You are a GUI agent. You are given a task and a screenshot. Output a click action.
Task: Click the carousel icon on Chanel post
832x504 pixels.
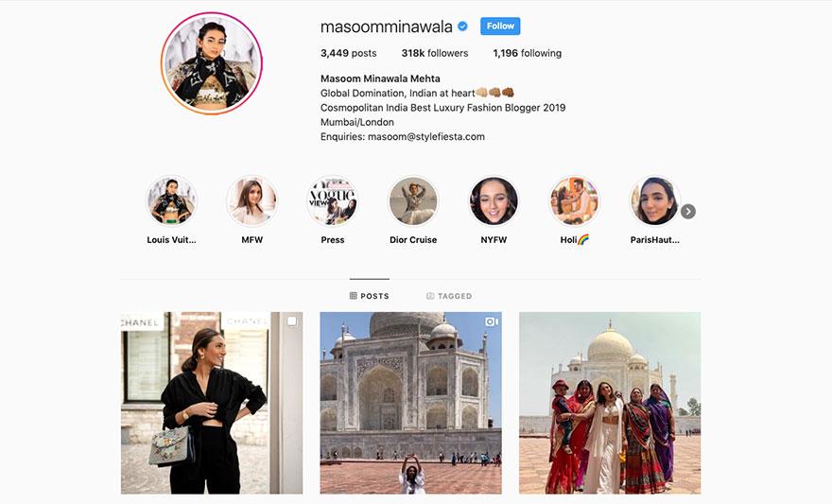click(292, 322)
